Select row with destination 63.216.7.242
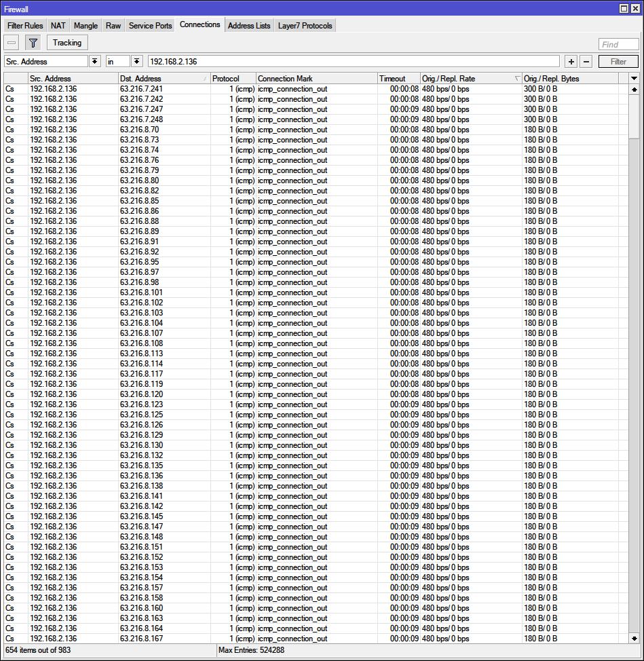This screenshot has width=644, height=661. click(x=316, y=99)
